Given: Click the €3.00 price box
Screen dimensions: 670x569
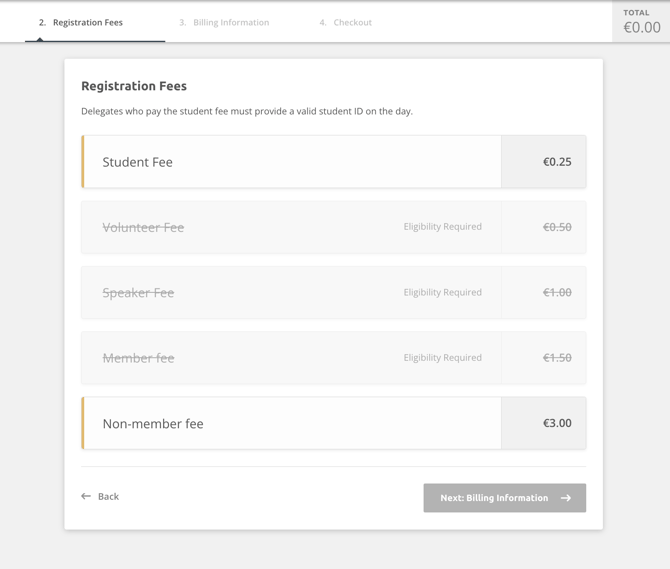Looking at the screenshot, I should [x=544, y=423].
